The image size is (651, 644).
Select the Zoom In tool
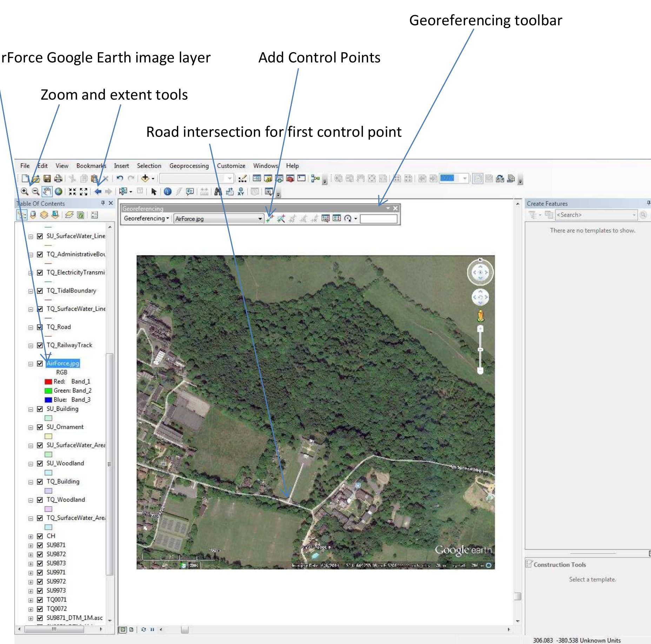(25, 192)
